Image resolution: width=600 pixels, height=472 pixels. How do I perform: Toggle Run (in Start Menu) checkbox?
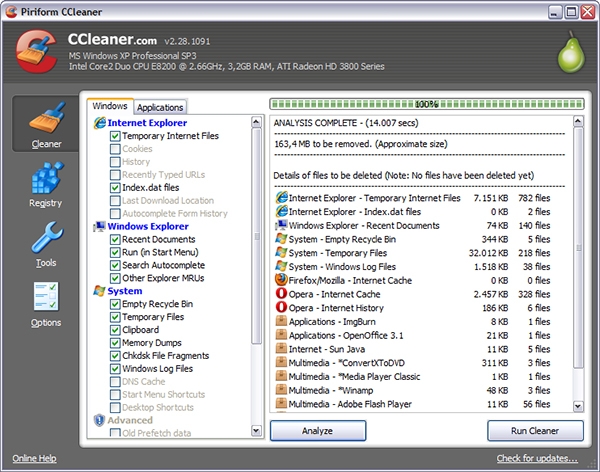(x=115, y=253)
